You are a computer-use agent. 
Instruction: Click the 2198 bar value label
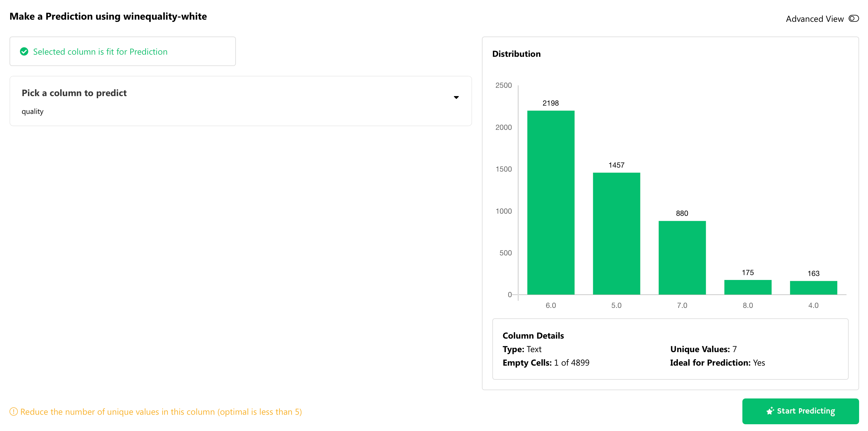551,103
